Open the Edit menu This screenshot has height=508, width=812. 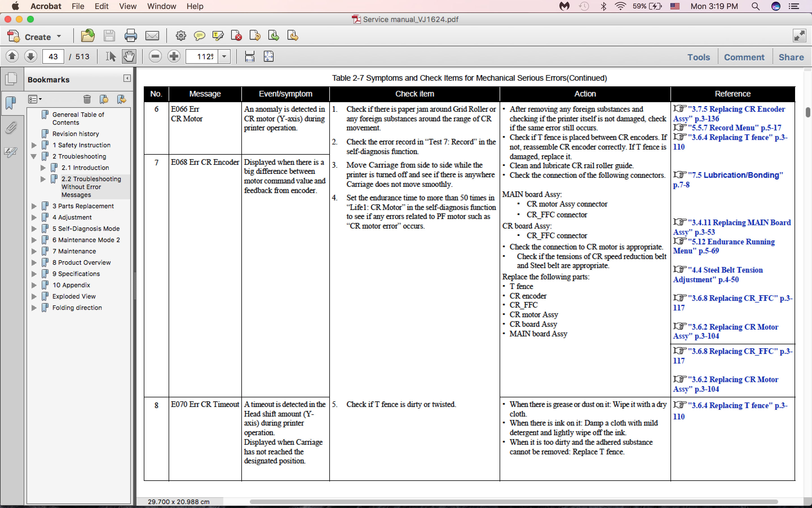pyautogui.click(x=101, y=6)
